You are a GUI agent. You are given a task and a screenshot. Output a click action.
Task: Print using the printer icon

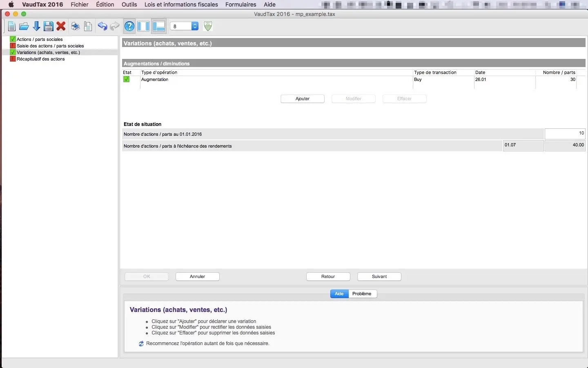tap(76, 27)
